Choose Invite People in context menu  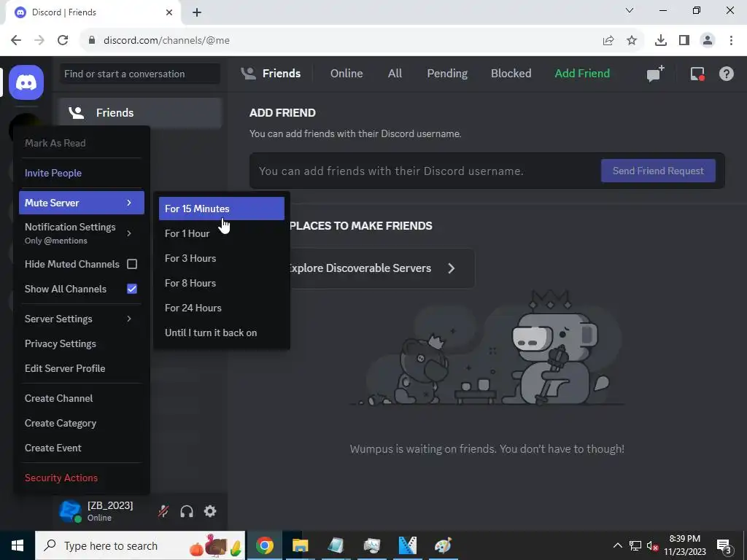(82, 173)
